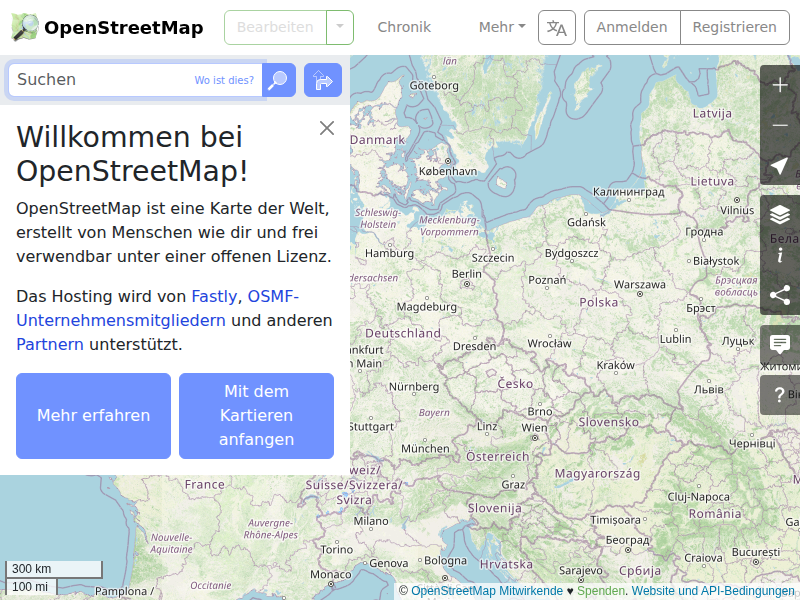Viewport: 800px width, 600px height.
Task: Show my location on the map
Action: pyautogui.click(x=780, y=165)
